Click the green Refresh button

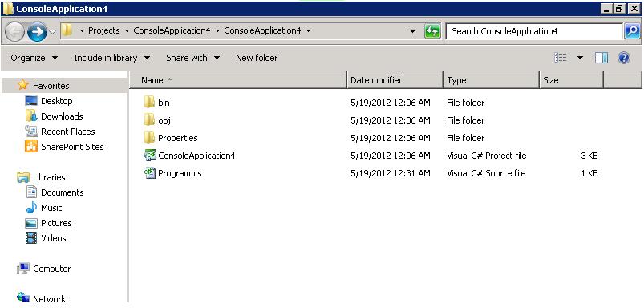tap(432, 31)
